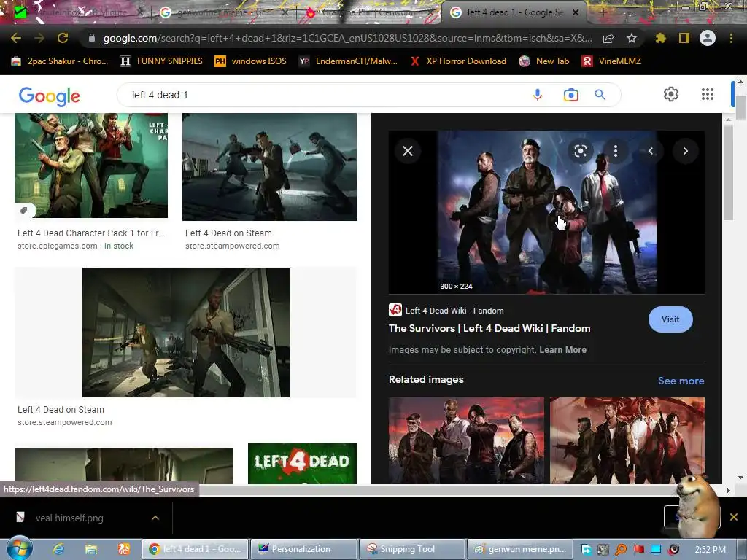
Task: Click the Google logo
Action: click(x=50, y=96)
